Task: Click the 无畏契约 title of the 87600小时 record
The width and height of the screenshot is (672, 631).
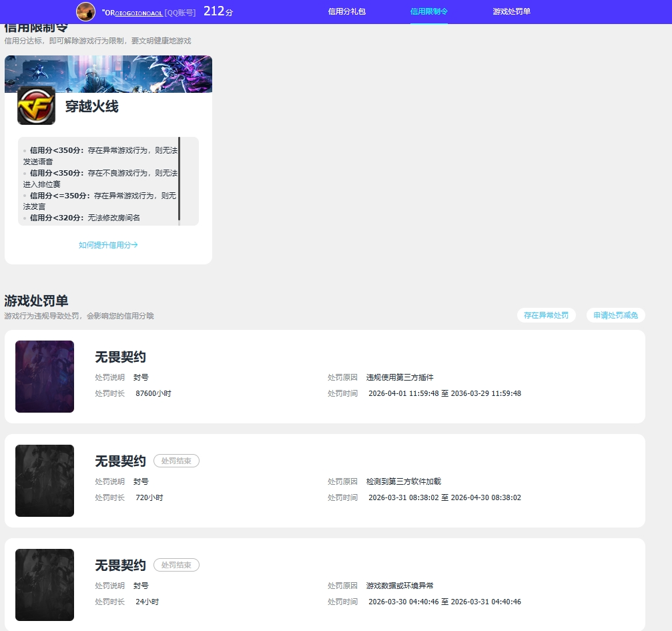Action: click(x=120, y=357)
